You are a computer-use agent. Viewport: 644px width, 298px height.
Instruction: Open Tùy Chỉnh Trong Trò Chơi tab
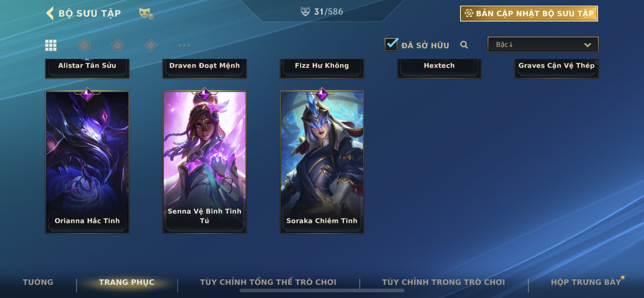click(x=443, y=282)
